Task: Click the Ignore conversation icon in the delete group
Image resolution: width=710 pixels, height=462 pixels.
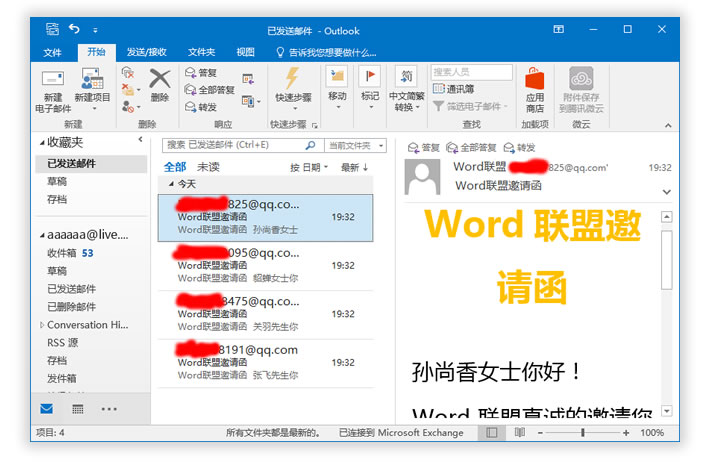Action: point(128,72)
